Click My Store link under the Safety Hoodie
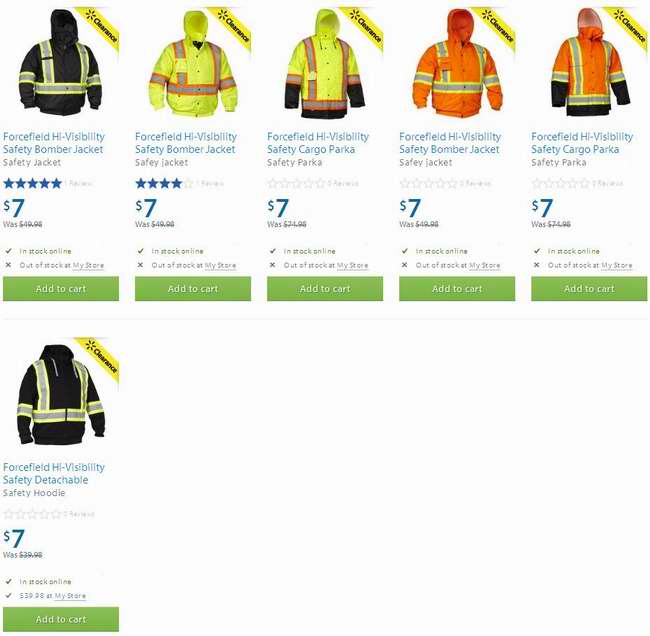 [70, 596]
